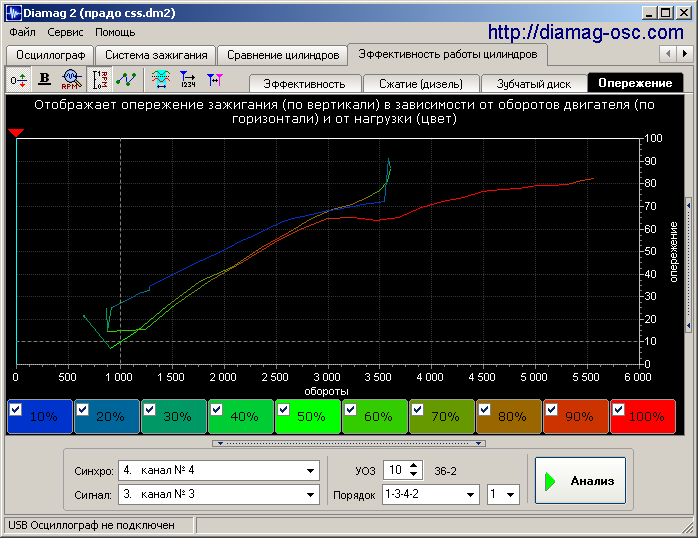The width and height of the screenshot is (698, 538).
Task: Toggle the 90% load checkbox
Action: click(552, 409)
